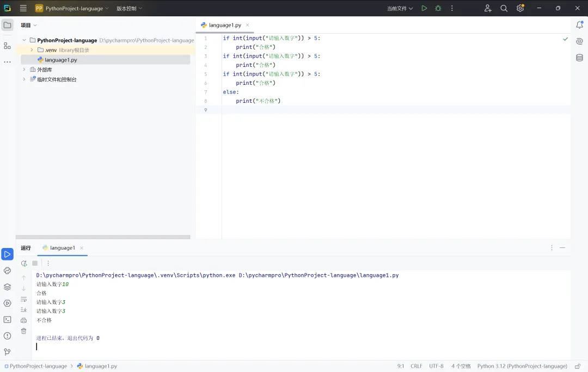The height and width of the screenshot is (372, 588).
Task: Run the current file with green play button
Action: point(424,8)
